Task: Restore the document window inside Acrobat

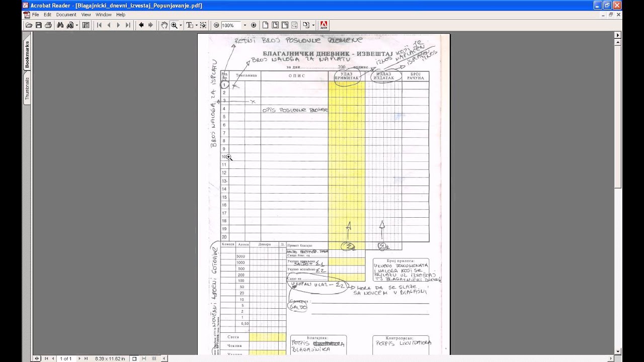Action: [x=611, y=15]
